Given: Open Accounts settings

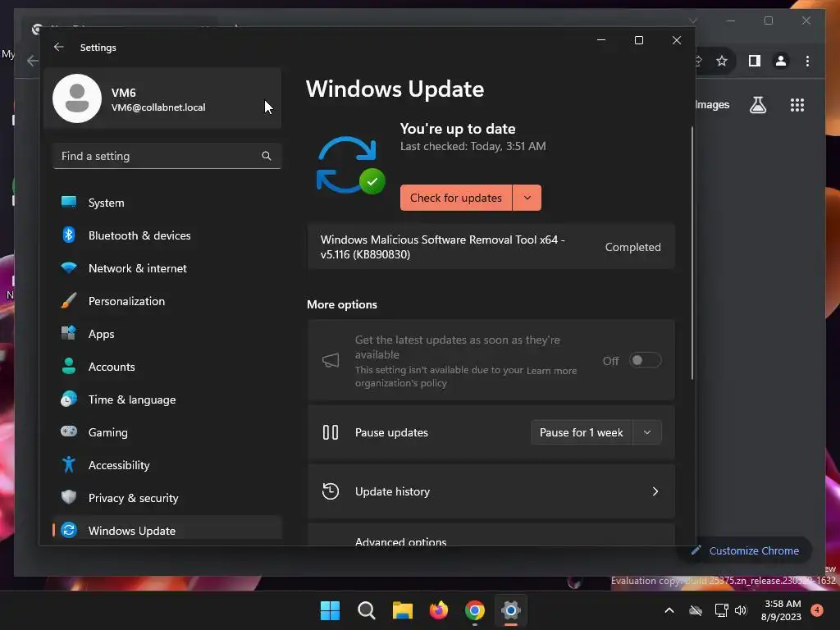Looking at the screenshot, I should point(167,367).
